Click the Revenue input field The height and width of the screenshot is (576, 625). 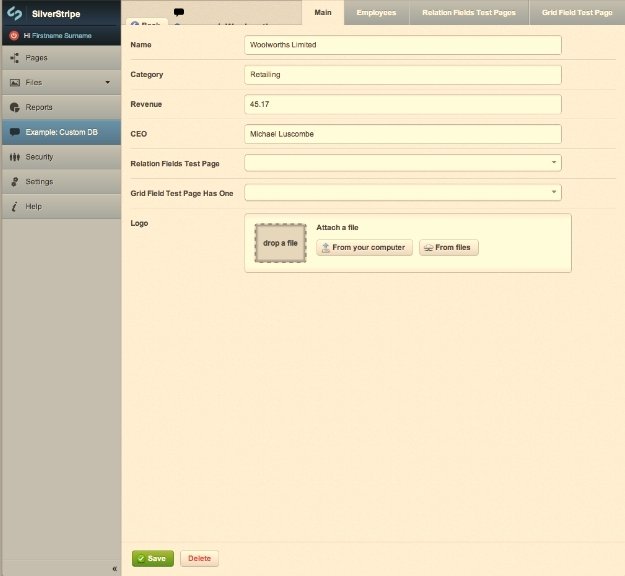(x=403, y=104)
